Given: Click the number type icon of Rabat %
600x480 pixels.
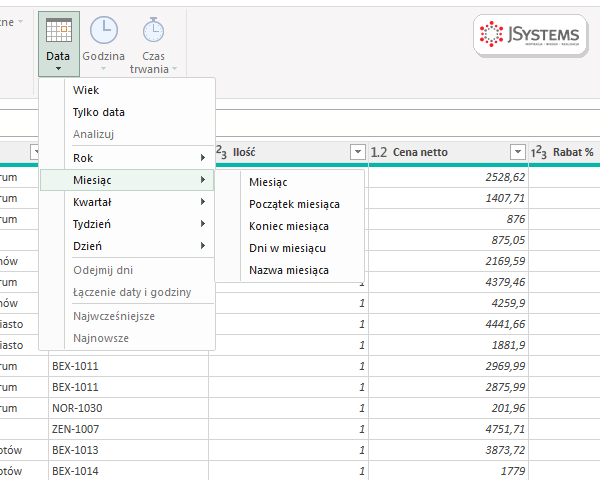Looking at the screenshot, I should [x=538, y=152].
